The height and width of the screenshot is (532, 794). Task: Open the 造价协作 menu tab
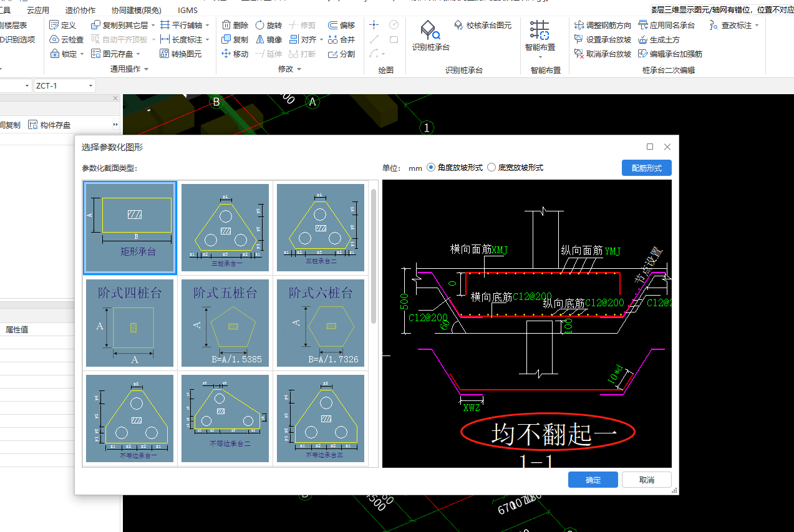tap(80, 10)
